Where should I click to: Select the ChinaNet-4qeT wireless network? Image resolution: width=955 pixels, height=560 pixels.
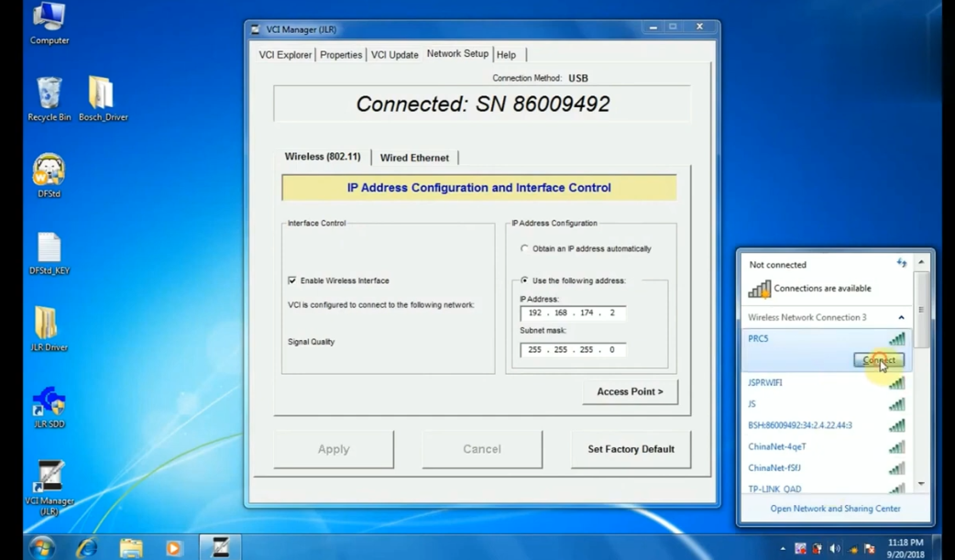[827, 446]
